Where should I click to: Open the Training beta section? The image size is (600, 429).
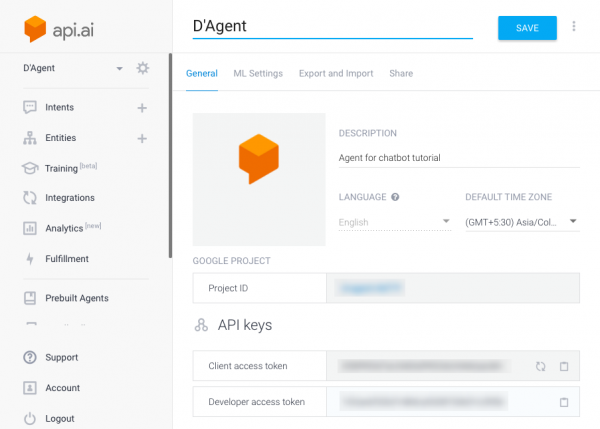(71, 168)
